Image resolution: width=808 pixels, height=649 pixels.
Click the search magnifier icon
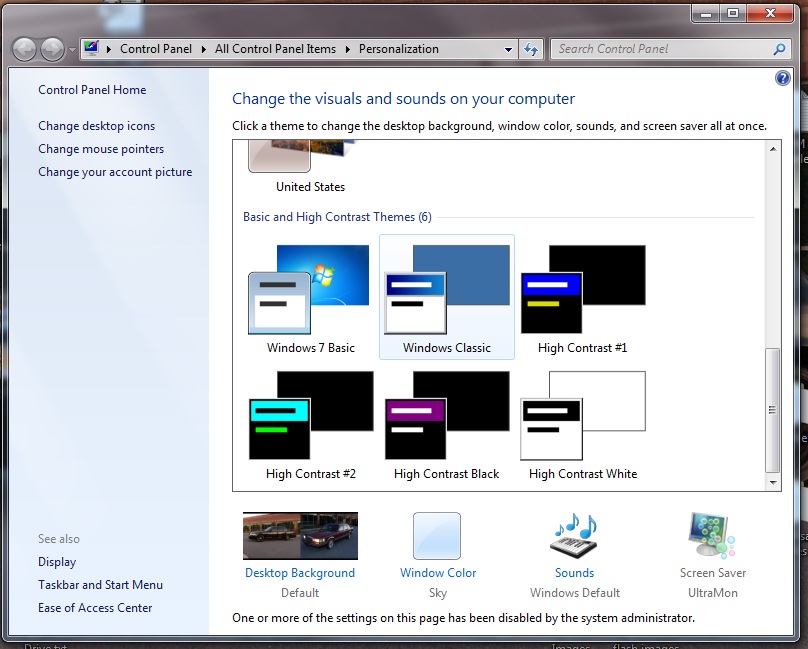779,49
